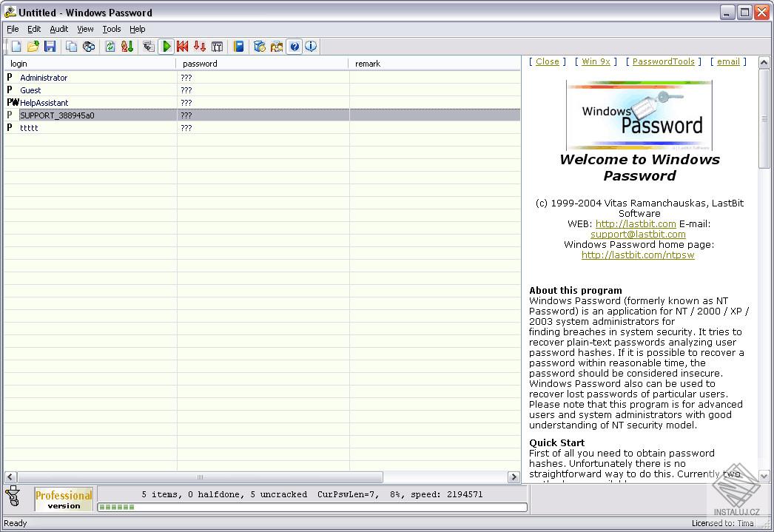Sort by the password column header

(x=262, y=64)
